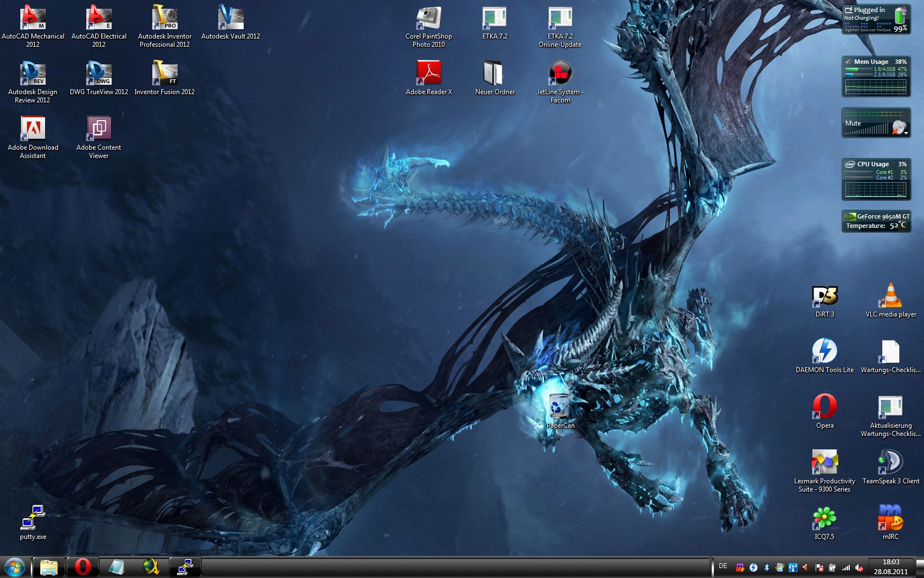Click the GeForce 9650M GT temperature gadget

(876, 221)
